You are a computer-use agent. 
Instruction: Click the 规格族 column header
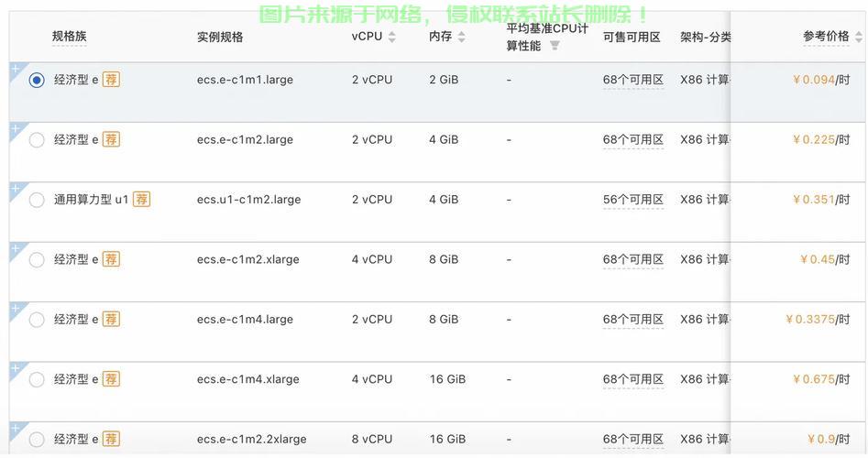click(x=70, y=37)
